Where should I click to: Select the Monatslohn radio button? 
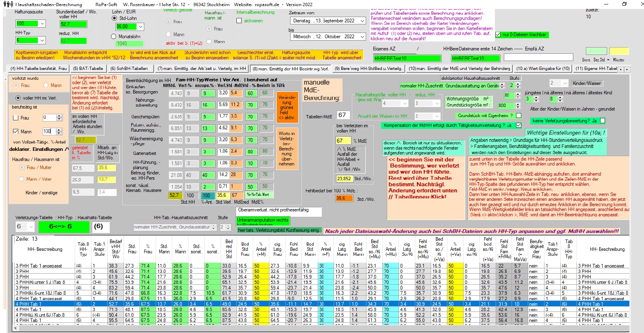(114, 37)
